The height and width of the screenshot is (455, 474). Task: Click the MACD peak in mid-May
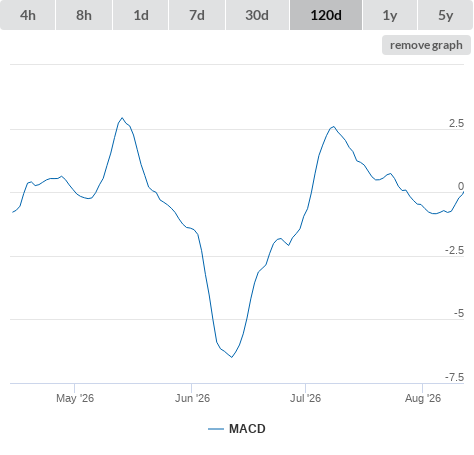pos(122,118)
